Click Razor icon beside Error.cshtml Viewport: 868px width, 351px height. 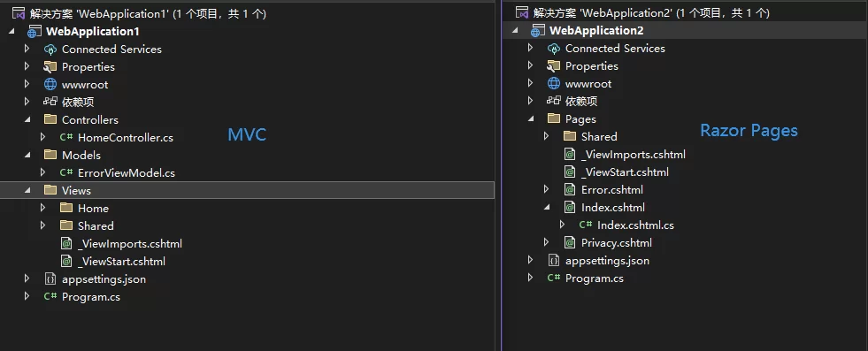click(x=570, y=189)
